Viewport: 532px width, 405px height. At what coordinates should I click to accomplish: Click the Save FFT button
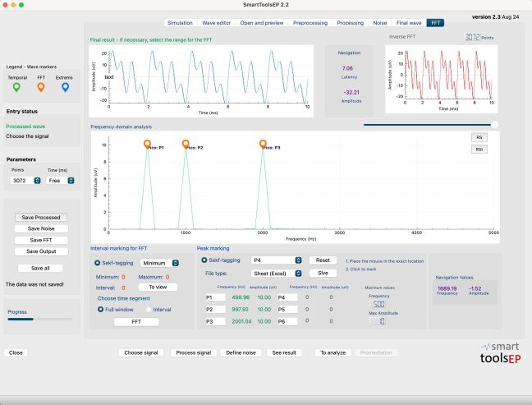41,240
